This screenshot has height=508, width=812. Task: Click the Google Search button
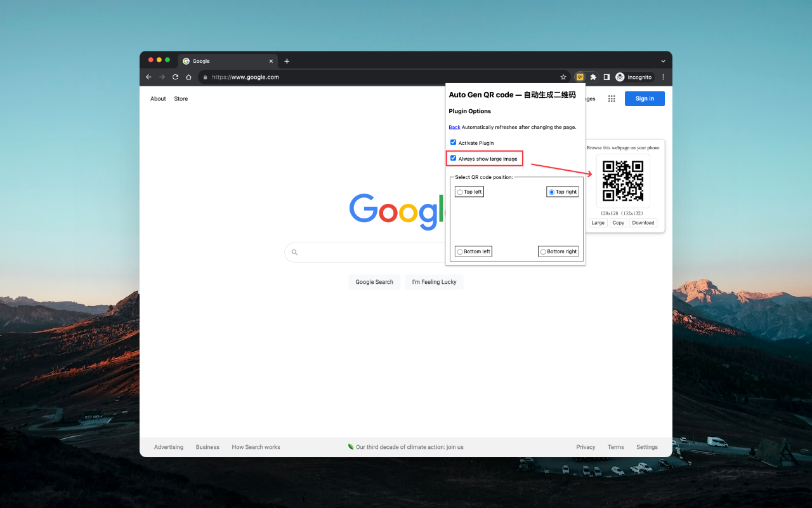point(374,282)
